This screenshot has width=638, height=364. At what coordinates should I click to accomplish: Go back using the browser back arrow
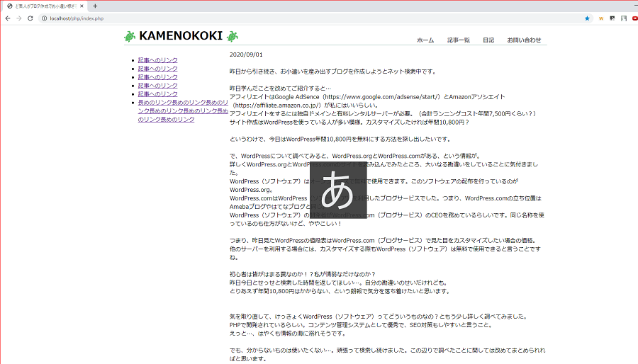(x=8, y=18)
